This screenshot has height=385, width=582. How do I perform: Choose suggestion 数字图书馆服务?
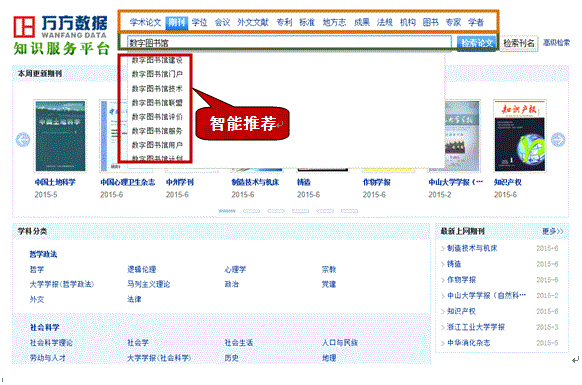pos(157,131)
